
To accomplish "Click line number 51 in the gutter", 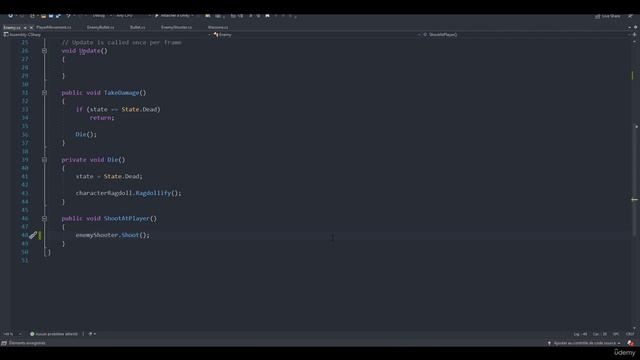I will click(x=25, y=260).
